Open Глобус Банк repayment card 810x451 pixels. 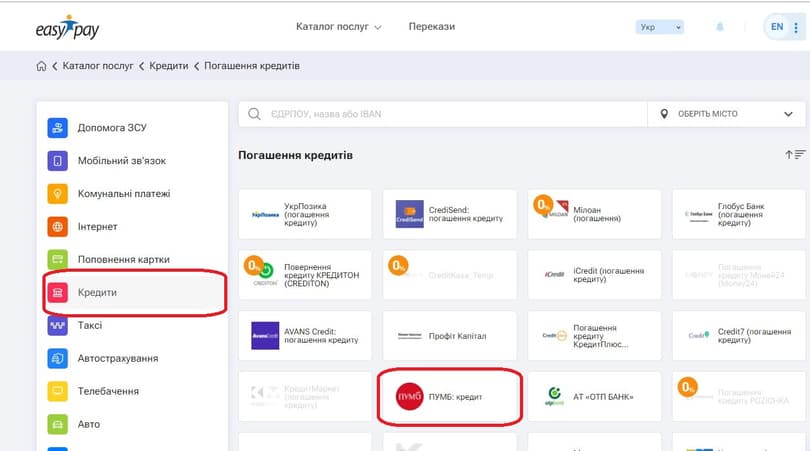pos(739,214)
